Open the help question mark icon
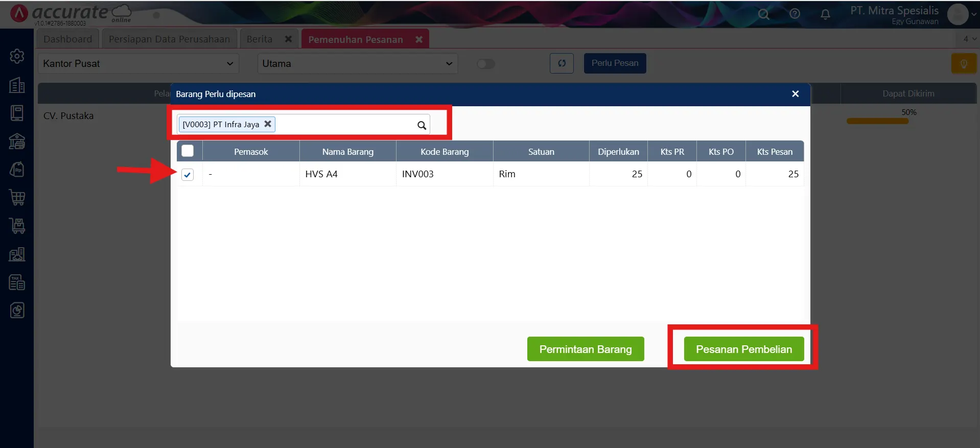Viewport: 980px width, 448px height. (x=795, y=14)
